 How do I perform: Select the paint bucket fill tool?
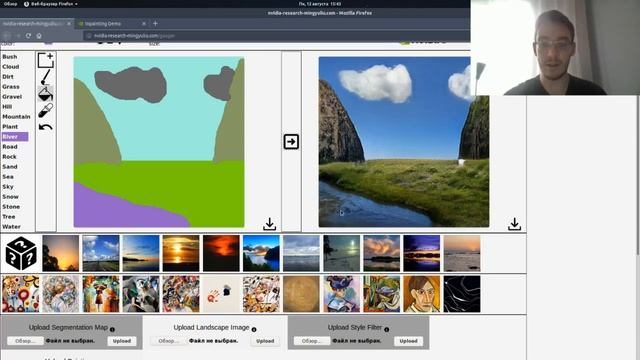coord(45,93)
